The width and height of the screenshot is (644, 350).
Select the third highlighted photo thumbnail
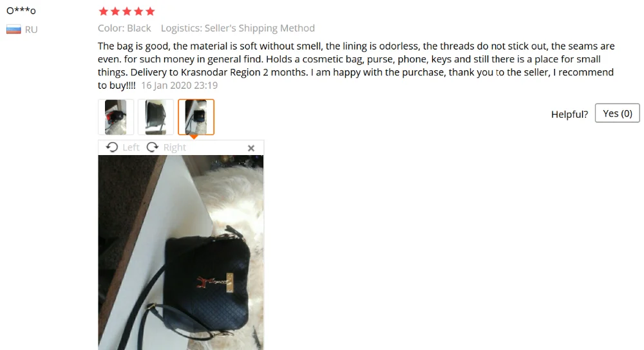196,117
